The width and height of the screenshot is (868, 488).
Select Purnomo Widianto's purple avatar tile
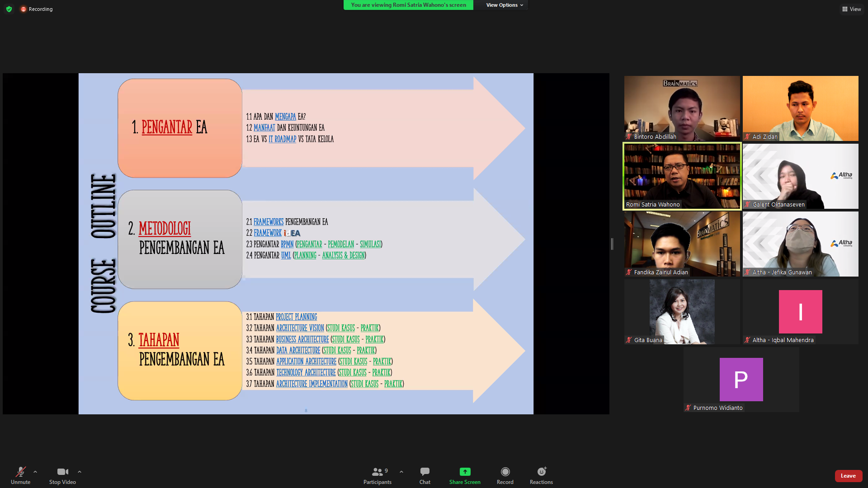tap(741, 380)
